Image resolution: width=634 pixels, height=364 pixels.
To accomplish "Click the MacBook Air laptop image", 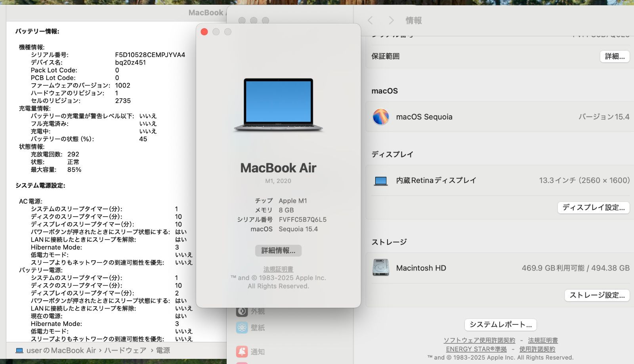I will point(279,105).
